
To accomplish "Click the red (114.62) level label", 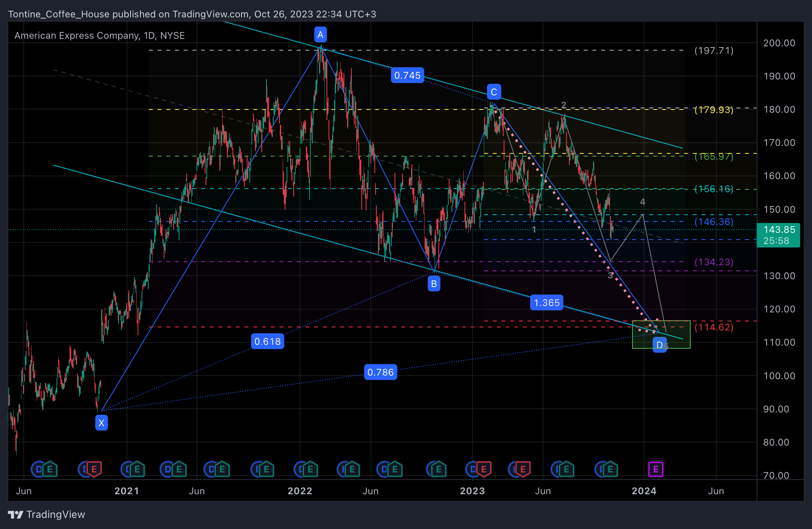I will coord(714,327).
